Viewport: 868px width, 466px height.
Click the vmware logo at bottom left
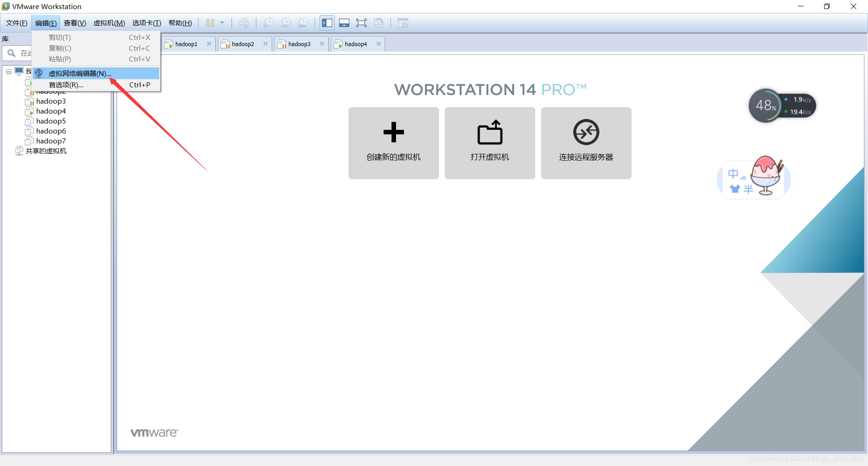coord(154,433)
